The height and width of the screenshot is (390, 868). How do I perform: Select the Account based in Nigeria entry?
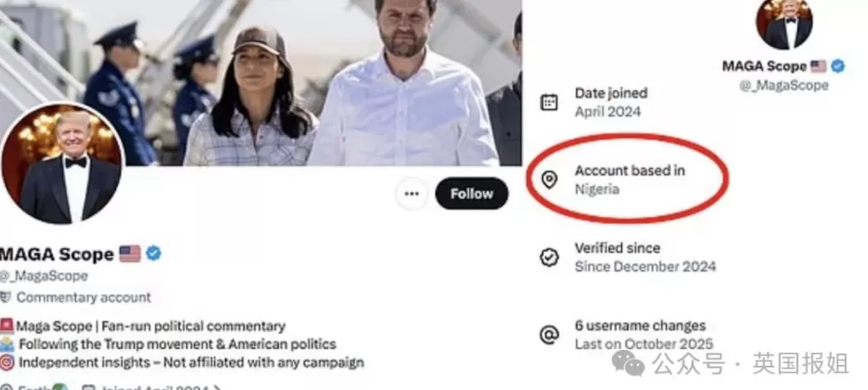tap(629, 179)
